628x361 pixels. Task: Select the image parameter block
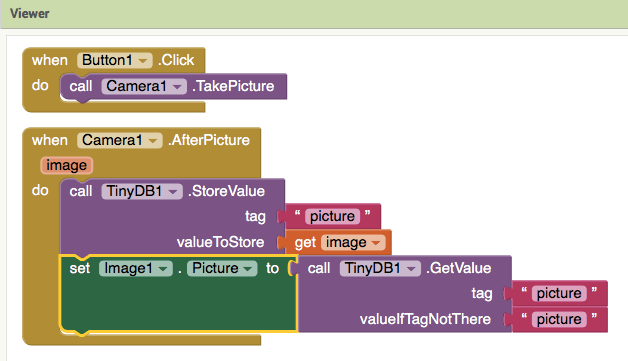pyautogui.click(x=66, y=165)
